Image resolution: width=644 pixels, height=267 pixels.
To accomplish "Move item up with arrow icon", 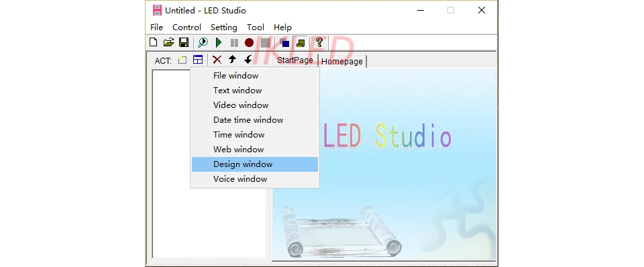I will click(x=233, y=60).
